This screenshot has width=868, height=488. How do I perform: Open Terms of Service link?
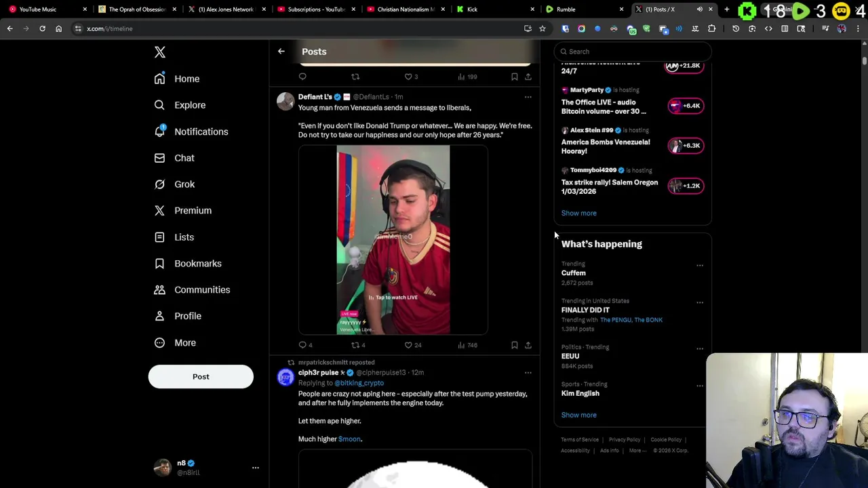click(x=580, y=440)
